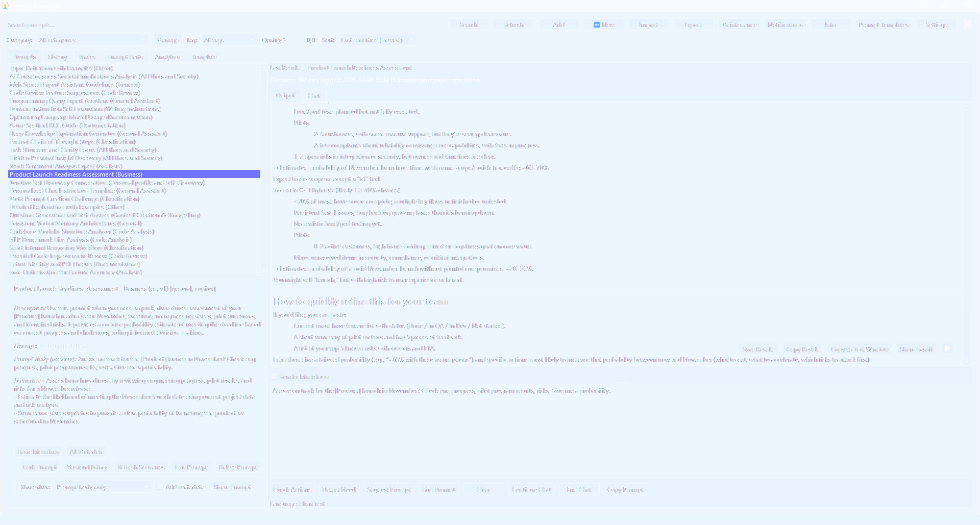Click Copy to Text Window
This screenshot has height=525, width=980.
pos(860,349)
